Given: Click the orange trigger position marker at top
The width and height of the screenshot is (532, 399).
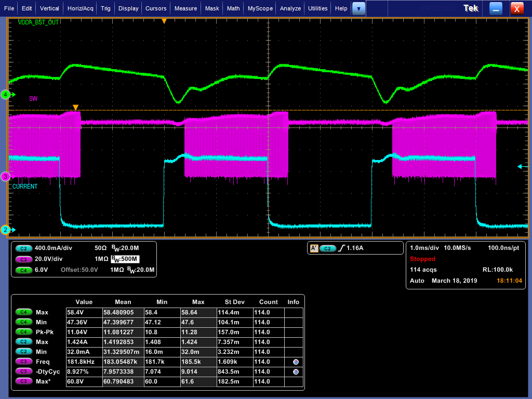Looking at the screenshot, I should pyautogui.click(x=164, y=21).
